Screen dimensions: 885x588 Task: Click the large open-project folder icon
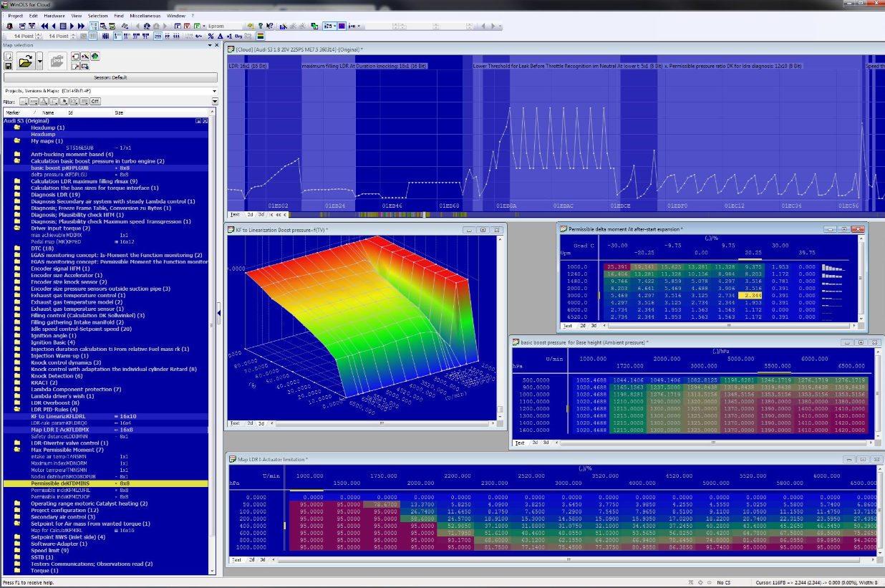click(x=26, y=62)
